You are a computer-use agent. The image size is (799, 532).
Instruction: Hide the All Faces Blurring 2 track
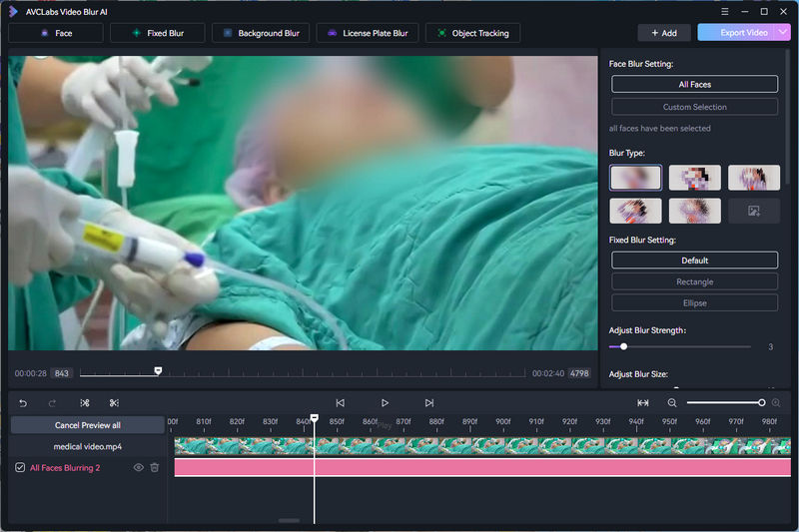click(x=139, y=467)
